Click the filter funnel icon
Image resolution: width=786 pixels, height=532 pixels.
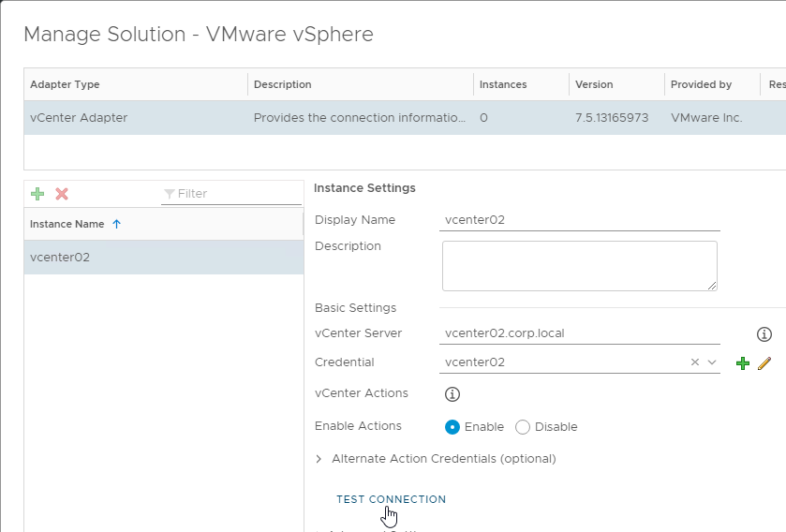tap(170, 194)
